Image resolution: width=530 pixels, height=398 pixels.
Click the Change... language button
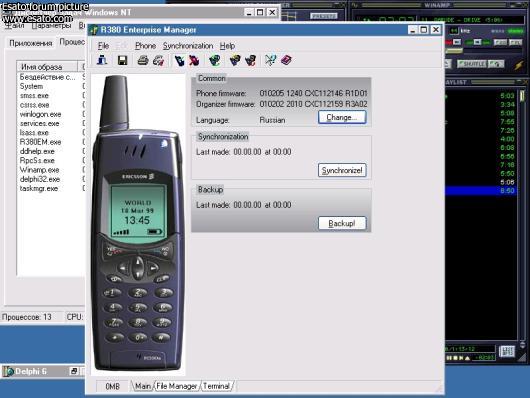tap(342, 117)
